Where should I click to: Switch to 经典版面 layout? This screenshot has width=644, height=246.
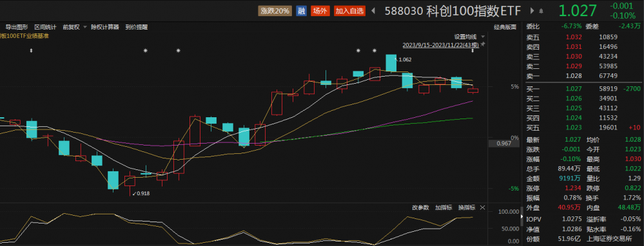point(505,28)
